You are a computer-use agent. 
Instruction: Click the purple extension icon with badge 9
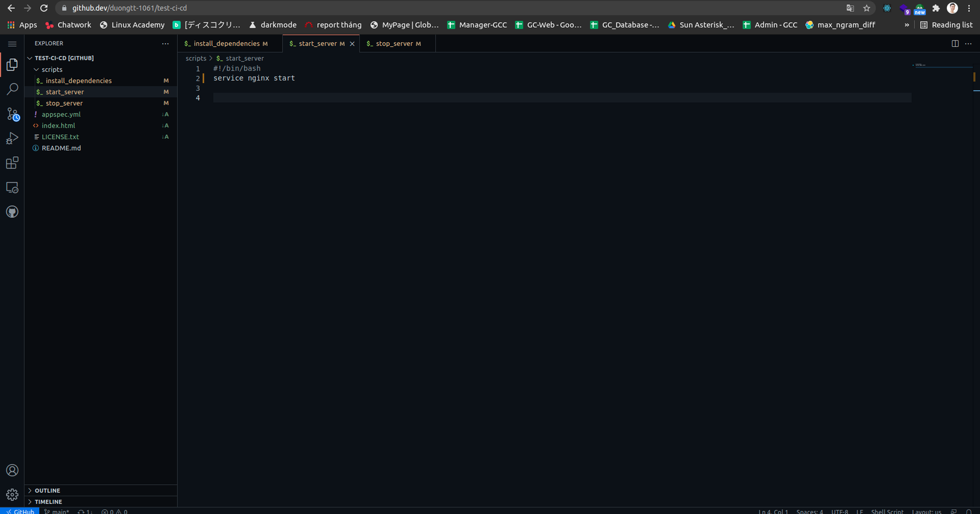click(904, 9)
